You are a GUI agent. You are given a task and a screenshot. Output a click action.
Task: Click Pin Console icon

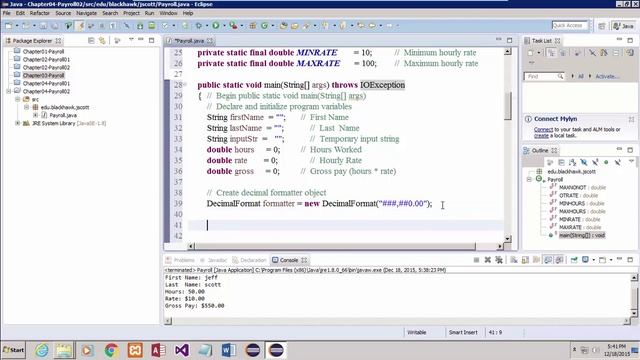(574, 260)
